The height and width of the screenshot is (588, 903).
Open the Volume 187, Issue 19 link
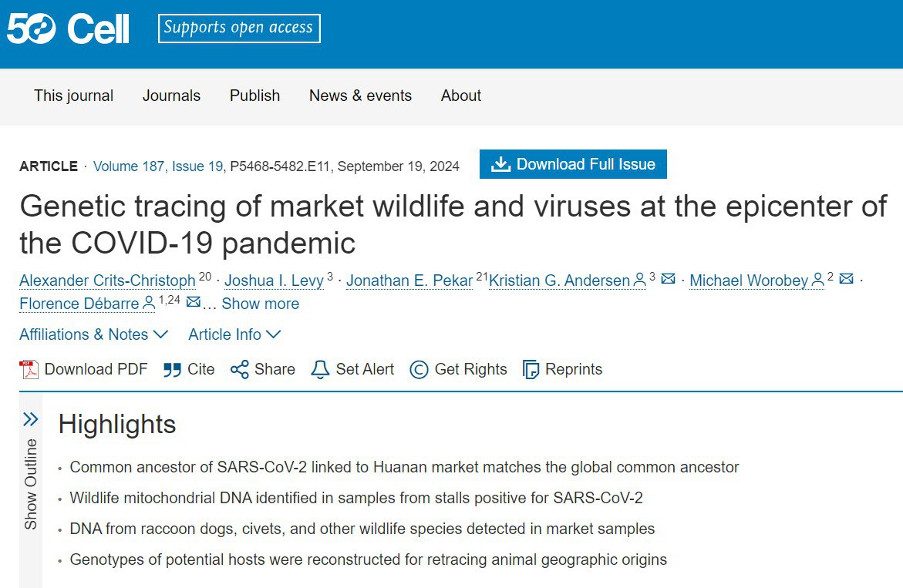[x=158, y=166]
